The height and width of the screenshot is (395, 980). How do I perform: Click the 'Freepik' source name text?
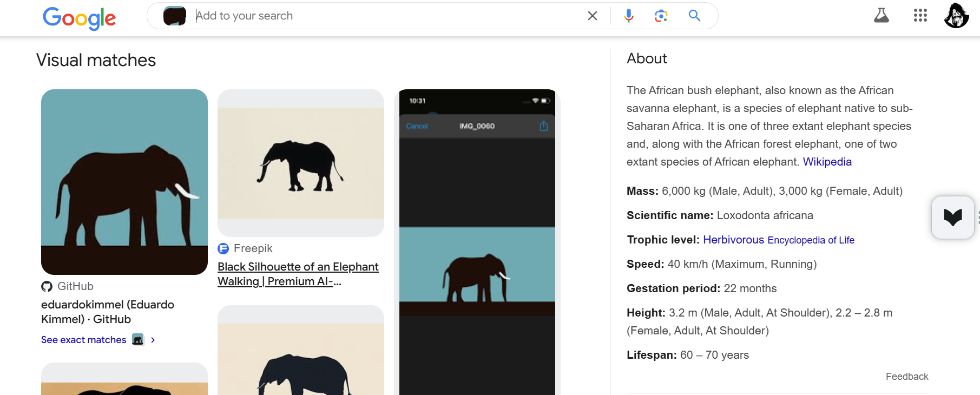[253, 248]
